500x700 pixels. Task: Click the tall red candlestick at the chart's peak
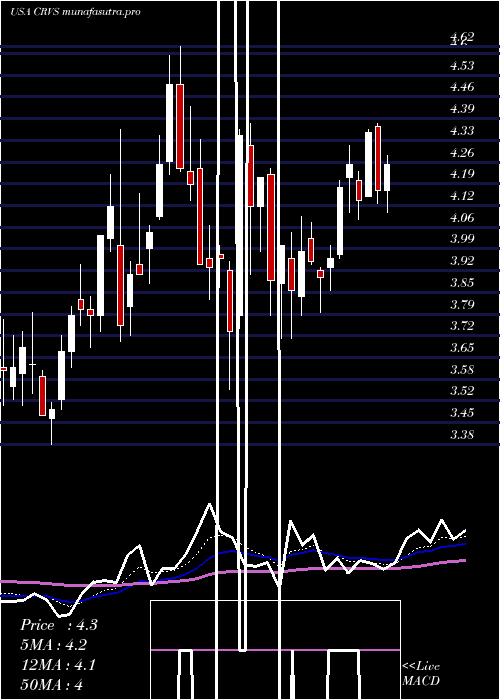(x=180, y=126)
